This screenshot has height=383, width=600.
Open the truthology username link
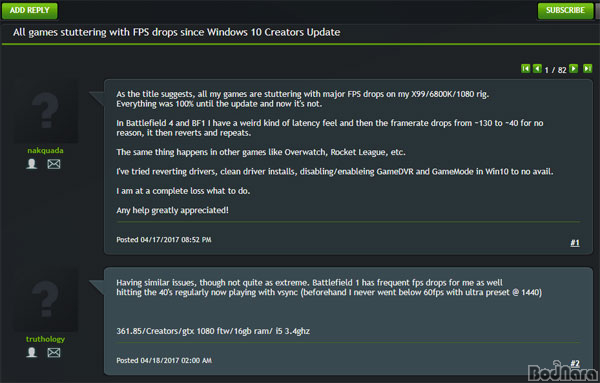pos(46,339)
